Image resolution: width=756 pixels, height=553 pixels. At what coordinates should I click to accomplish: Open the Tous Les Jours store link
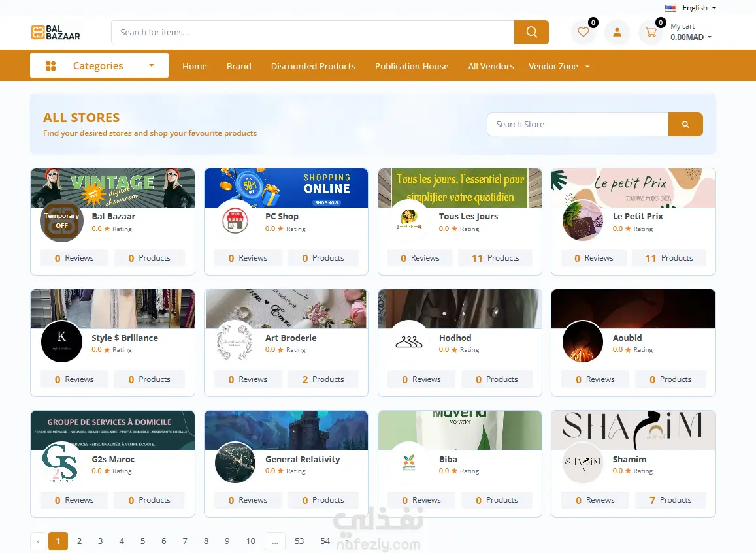468,216
